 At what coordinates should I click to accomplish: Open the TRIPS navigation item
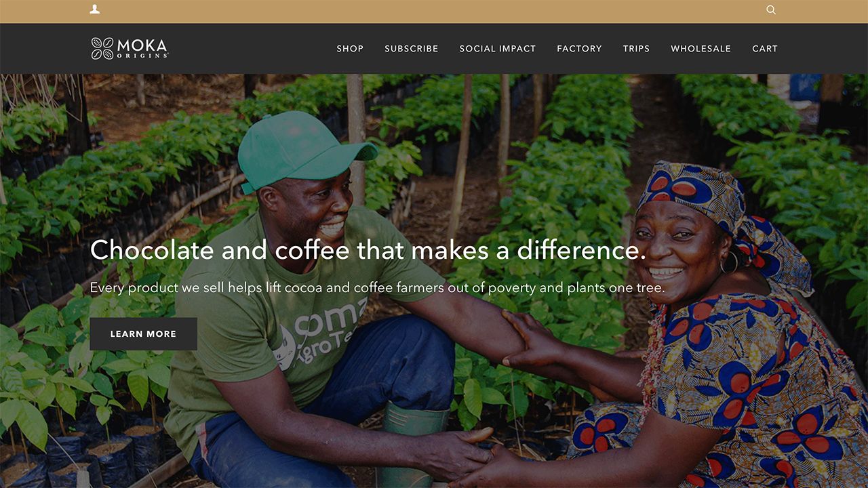coord(636,49)
